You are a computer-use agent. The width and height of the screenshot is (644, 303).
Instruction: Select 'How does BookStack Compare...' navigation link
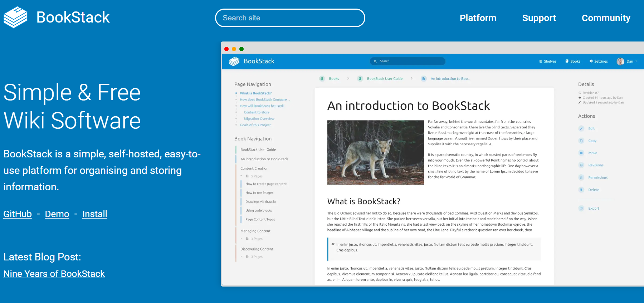pyautogui.click(x=265, y=100)
